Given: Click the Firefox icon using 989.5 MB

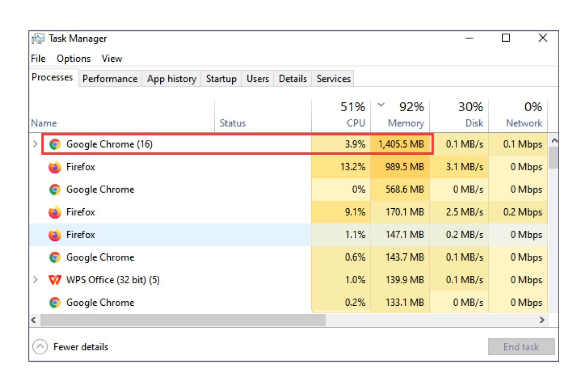Looking at the screenshot, I should (x=55, y=167).
